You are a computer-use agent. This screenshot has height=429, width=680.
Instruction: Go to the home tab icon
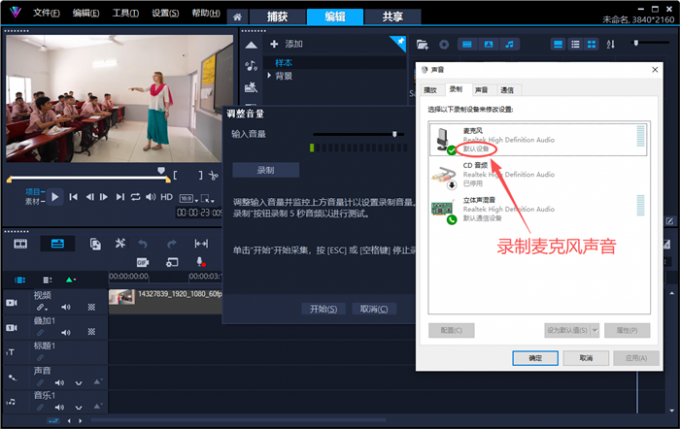[237, 17]
